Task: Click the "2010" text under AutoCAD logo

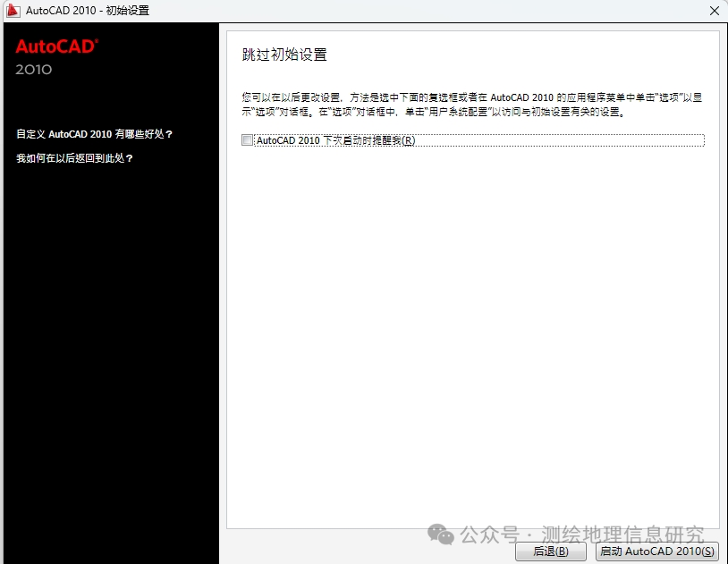Action: tap(33, 70)
